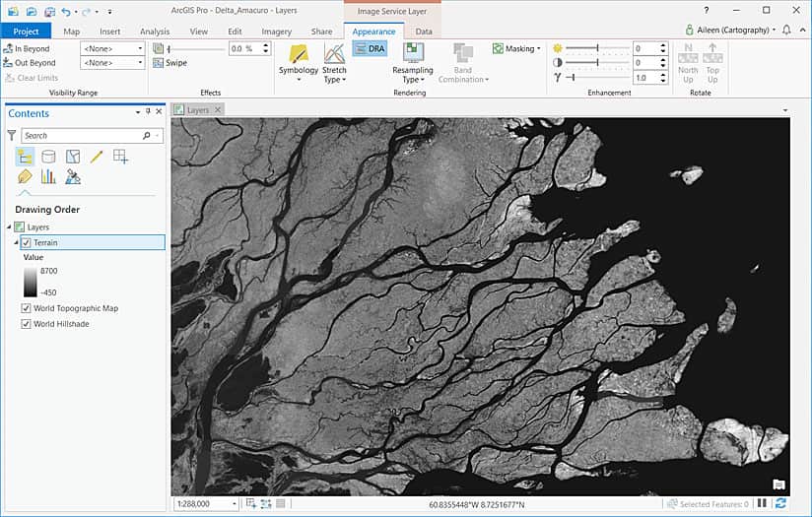Toggle the DRA button

[x=370, y=48]
